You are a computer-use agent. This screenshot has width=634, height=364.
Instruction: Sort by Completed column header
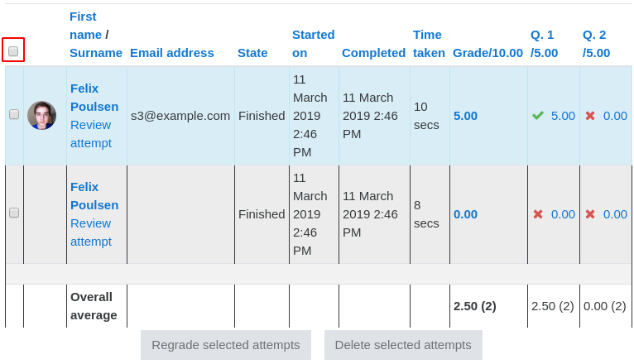tap(373, 53)
